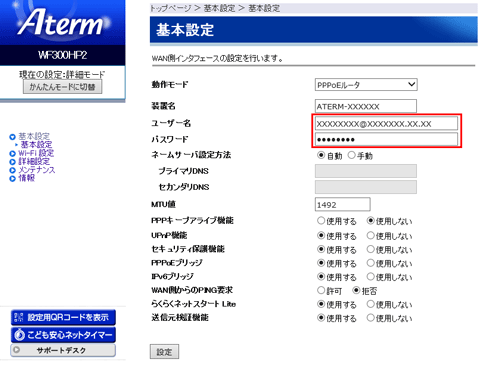Select 許可 for WAN側からのPING要求
This screenshot has height=367, width=500.
pos(321,291)
